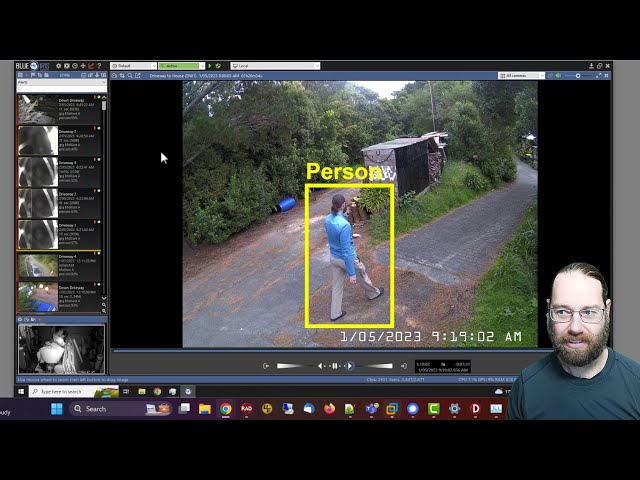The image size is (640, 480).
Task: Click the chain link icon at top-right of Blue Iris
Action: coord(599,66)
